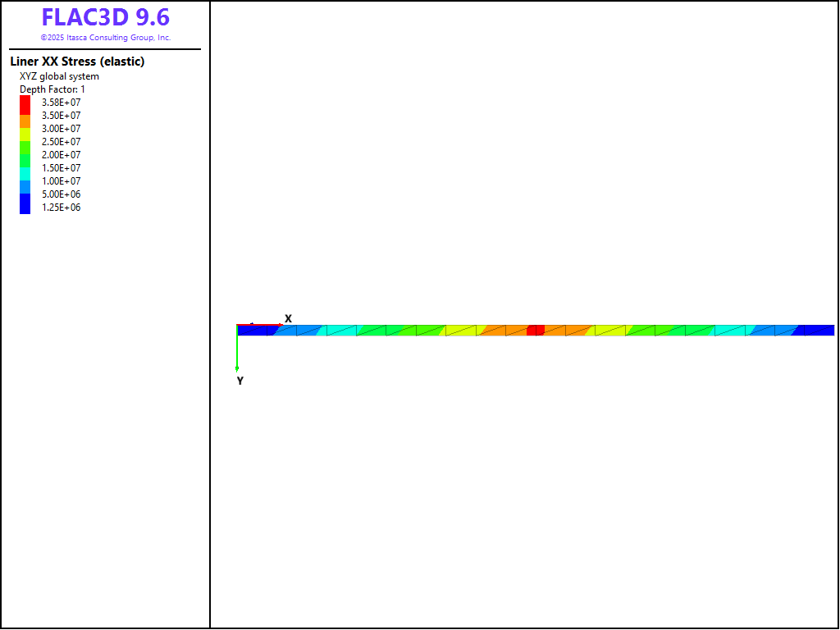Click the 1.25E+06 minimum legend value
Screen dimensions: 840x630
tap(62, 208)
